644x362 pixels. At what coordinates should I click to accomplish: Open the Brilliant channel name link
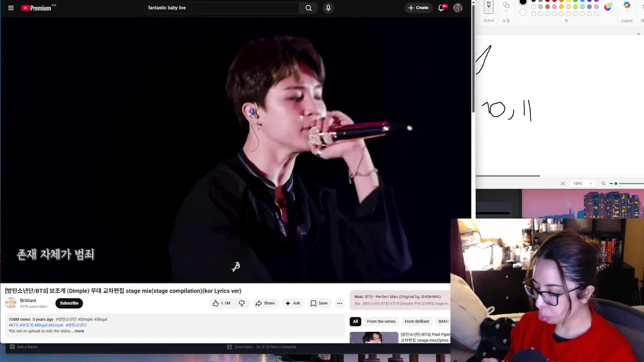point(28,301)
